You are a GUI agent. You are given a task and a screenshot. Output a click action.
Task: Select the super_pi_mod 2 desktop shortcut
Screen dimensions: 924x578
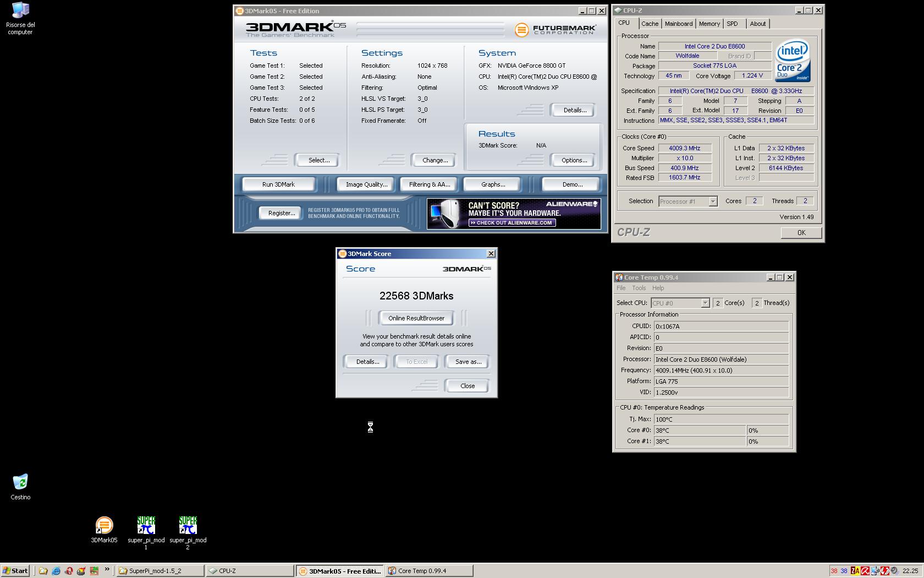click(188, 532)
